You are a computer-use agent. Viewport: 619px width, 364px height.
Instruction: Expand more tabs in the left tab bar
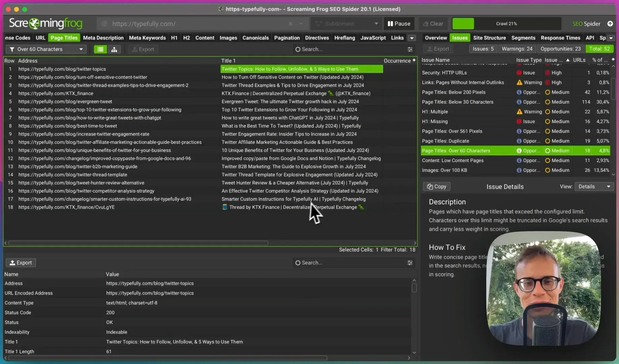tap(412, 38)
